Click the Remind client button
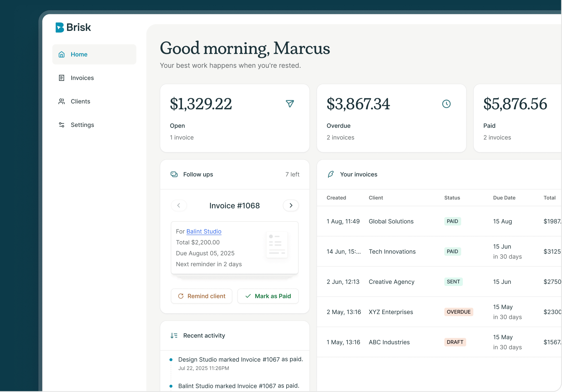Screen dimensions: 562x392 point(202,296)
